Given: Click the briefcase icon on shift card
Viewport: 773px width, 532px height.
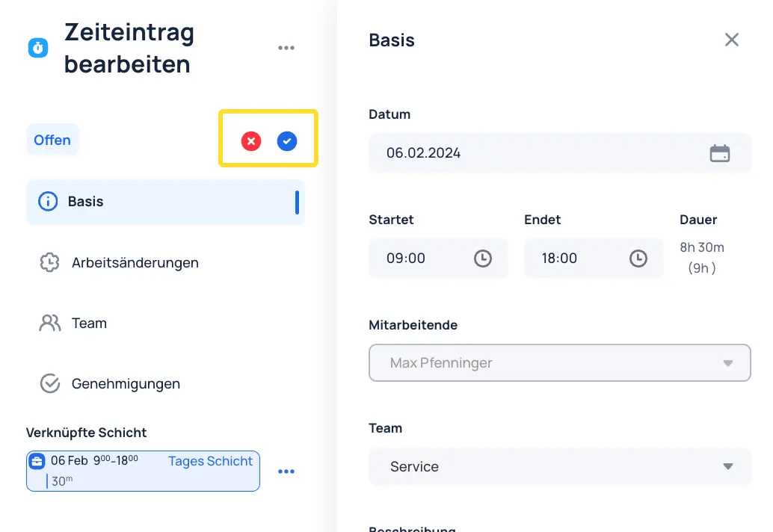Looking at the screenshot, I should pyautogui.click(x=37, y=462).
